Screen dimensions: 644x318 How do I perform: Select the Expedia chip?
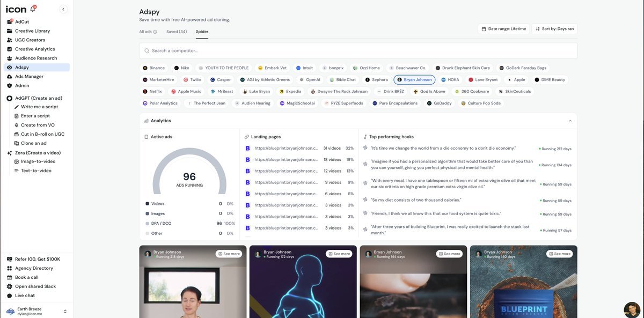tap(290, 92)
